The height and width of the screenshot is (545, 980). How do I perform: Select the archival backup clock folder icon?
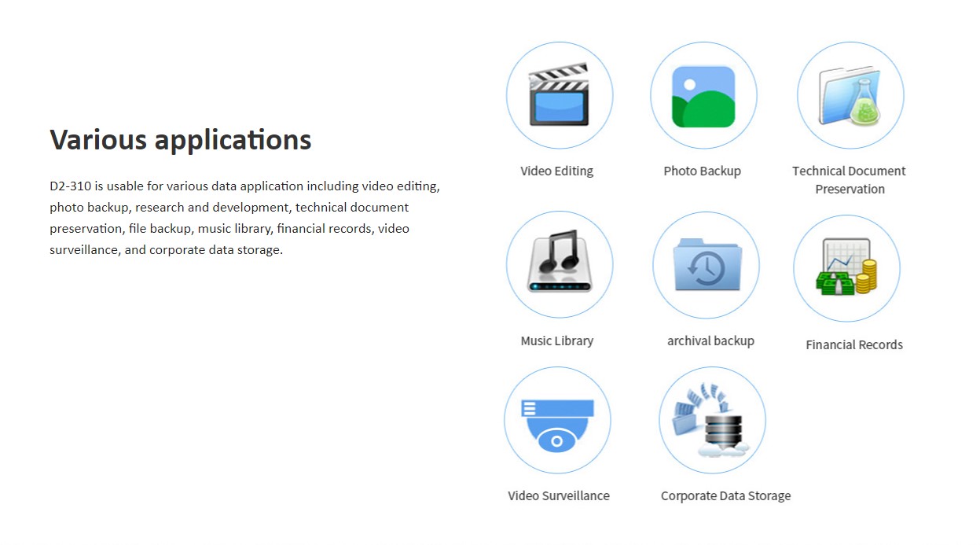[706, 265]
